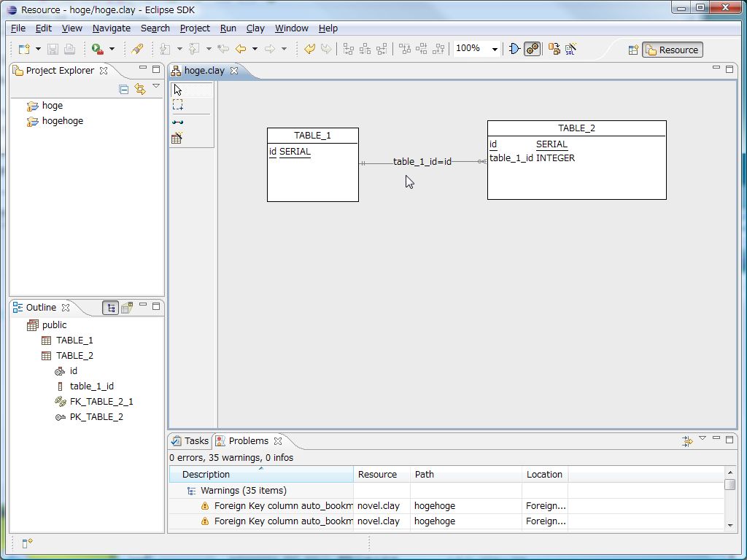Click the Open Perspective icon
The height and width of the screenshot is (560, 747).
[x=633, y=50]
